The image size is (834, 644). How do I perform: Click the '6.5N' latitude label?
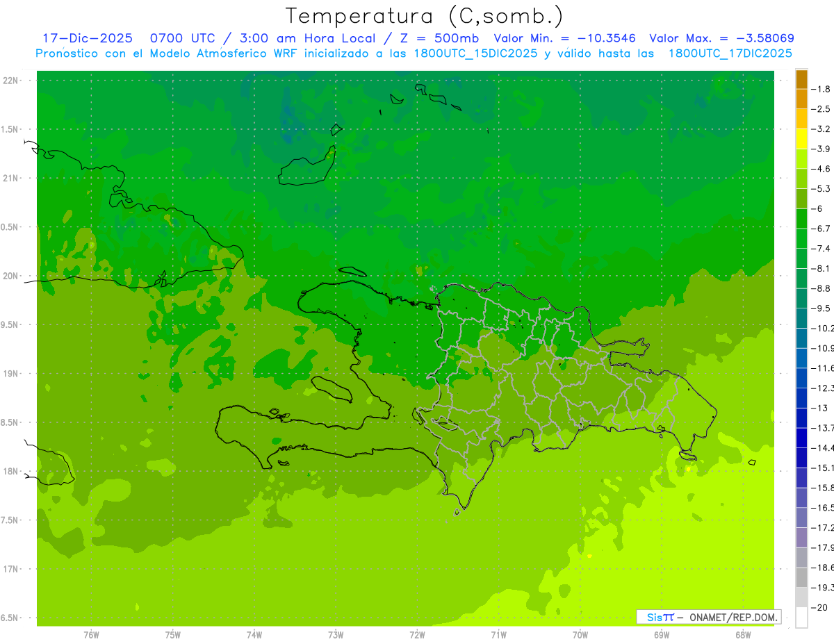[x=10, y=618]
